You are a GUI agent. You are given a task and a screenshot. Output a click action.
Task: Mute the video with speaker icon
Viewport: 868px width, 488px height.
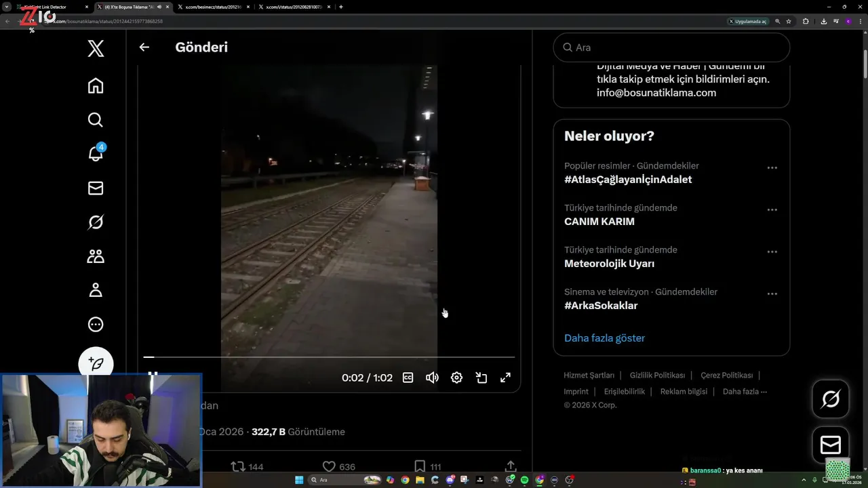[x=432, y=378]
